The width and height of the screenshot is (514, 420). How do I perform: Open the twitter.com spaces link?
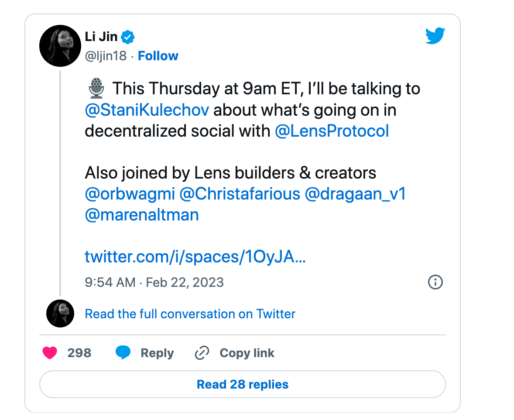click(x=195, y=257)
